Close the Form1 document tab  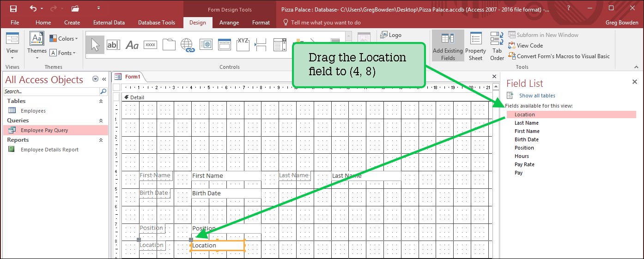pyautogui.click(x=494, y=77)
